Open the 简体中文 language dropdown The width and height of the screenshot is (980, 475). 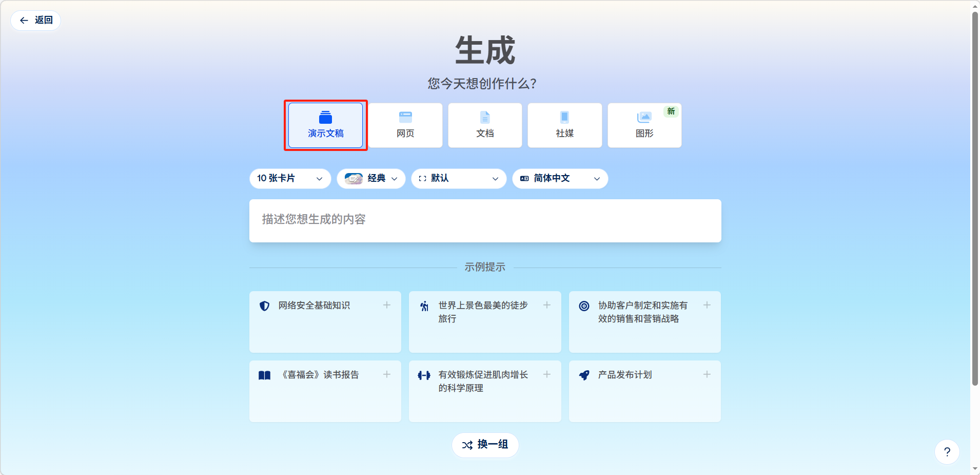(560, 179)
